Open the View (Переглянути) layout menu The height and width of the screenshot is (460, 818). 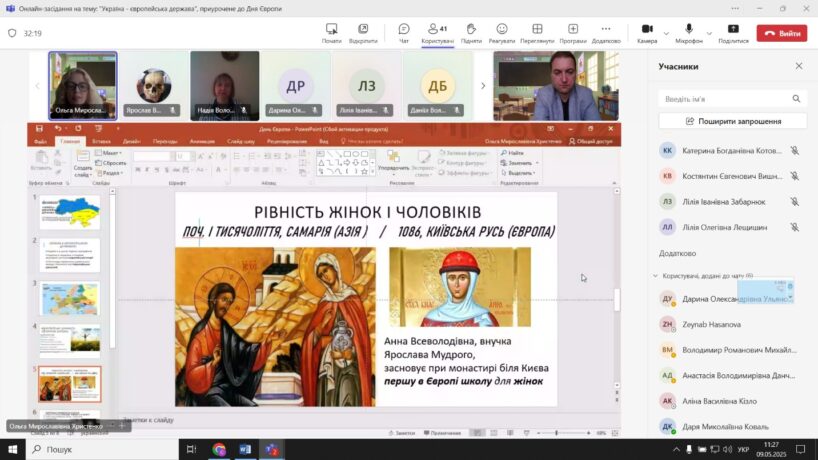[x=537, y=32]
